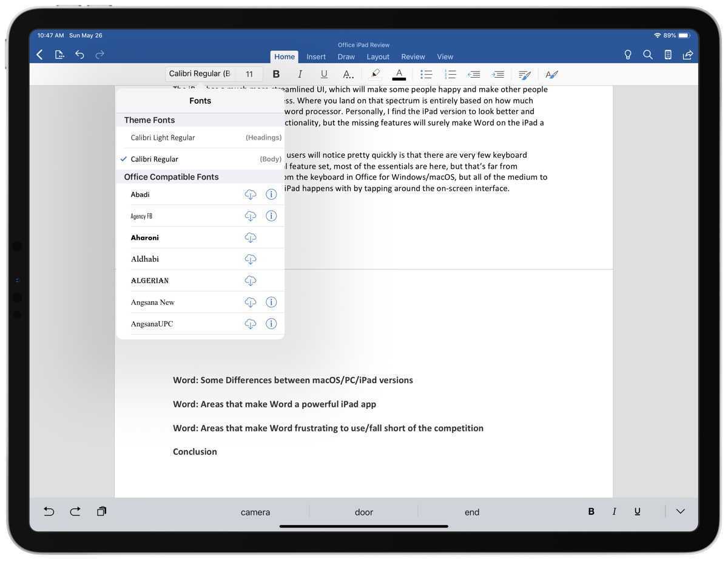The image size is (728, 561).
Task: Apply the black font color
Action: [x=399, y=74]
